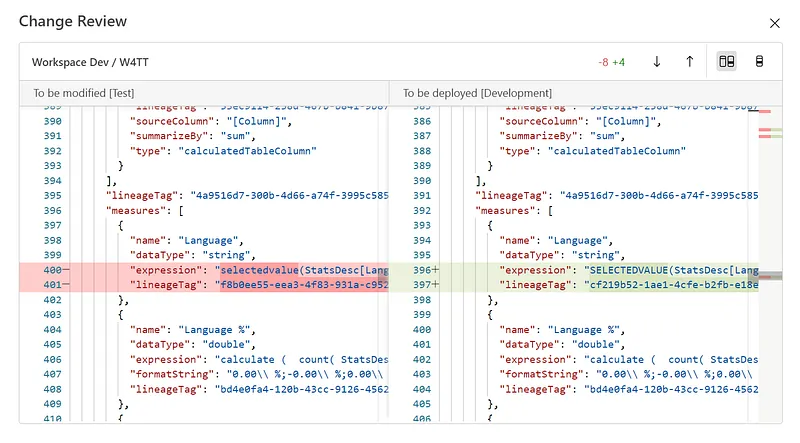Close the Change Review dialog

(774, 23)
